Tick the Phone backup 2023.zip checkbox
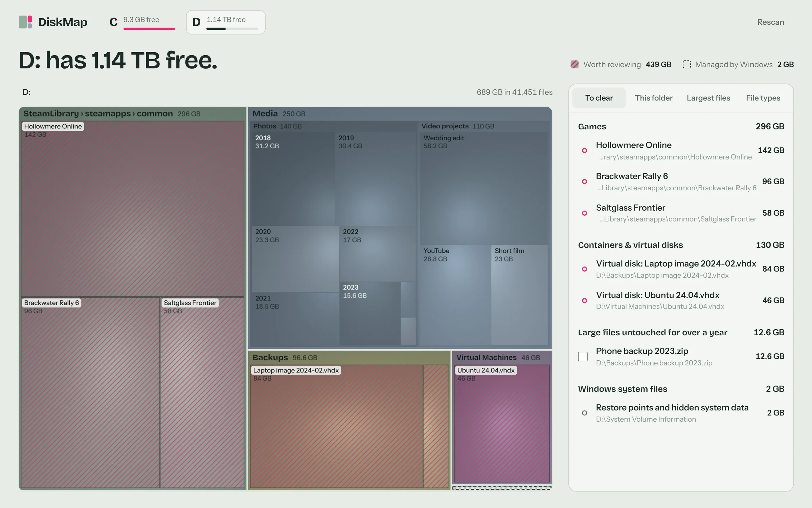 pos(583,356)
